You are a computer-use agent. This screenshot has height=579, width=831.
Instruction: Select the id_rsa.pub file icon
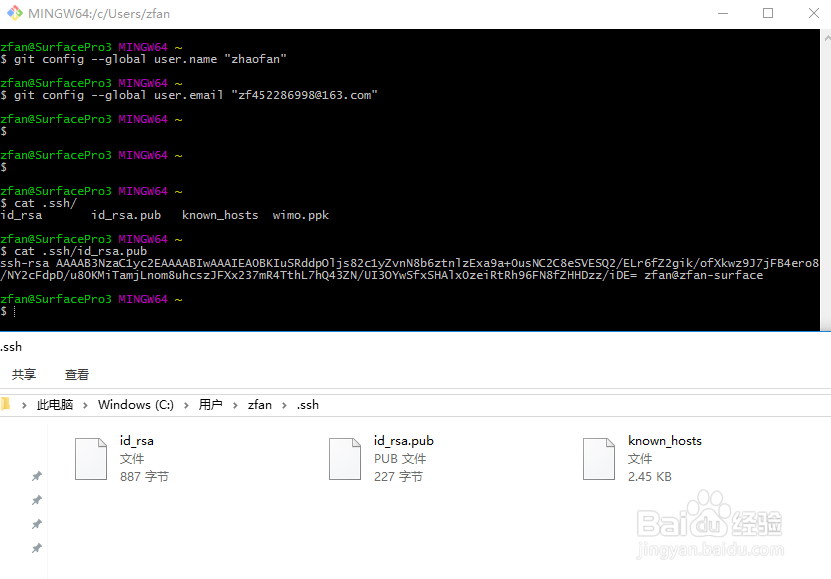tap(344, 459)
